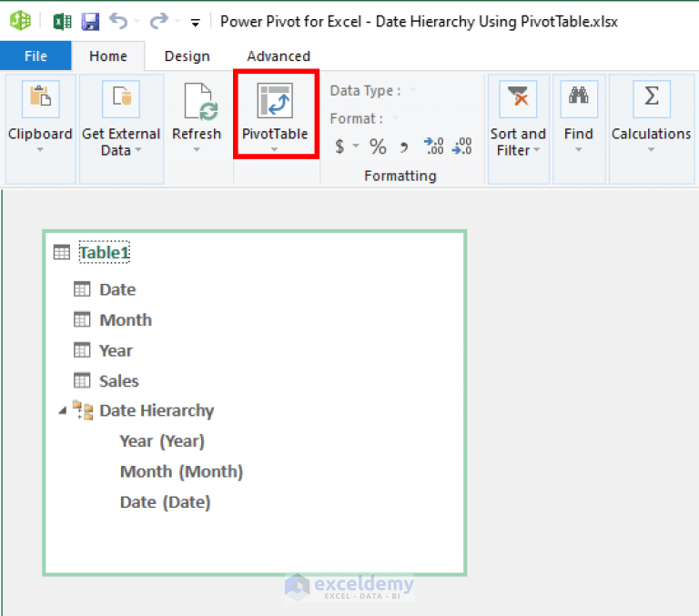The image size is (699, 616).
Task: Select the Table1 header name
Action: pyautogui.click(x=105, y=252)
